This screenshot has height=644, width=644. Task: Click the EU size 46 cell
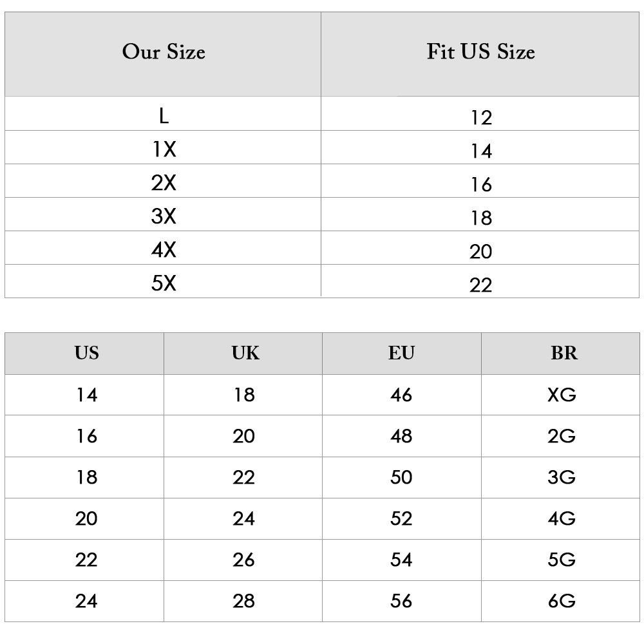tap(401, 395)
